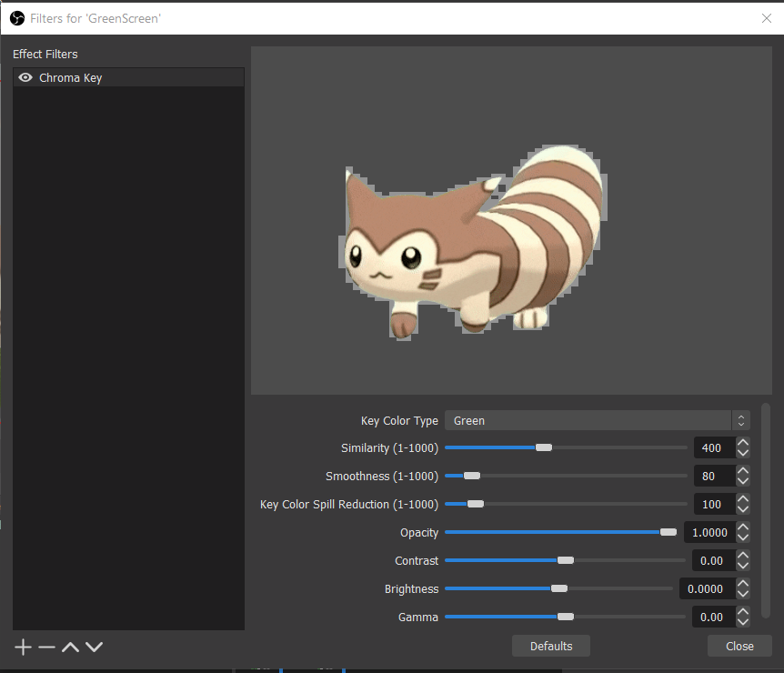Click the Similarity value field showing 400
This screenshot has width=784, height=673.
(715, 447)
